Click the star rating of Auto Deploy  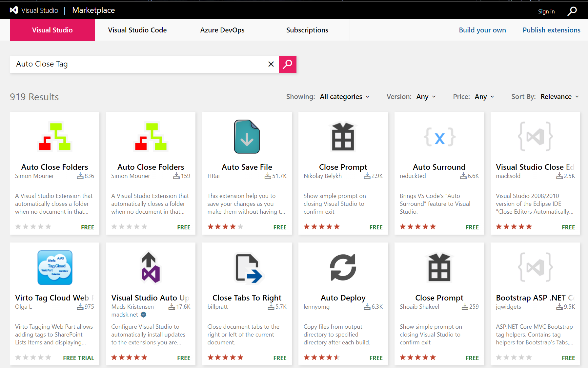(x=321, y=358)
